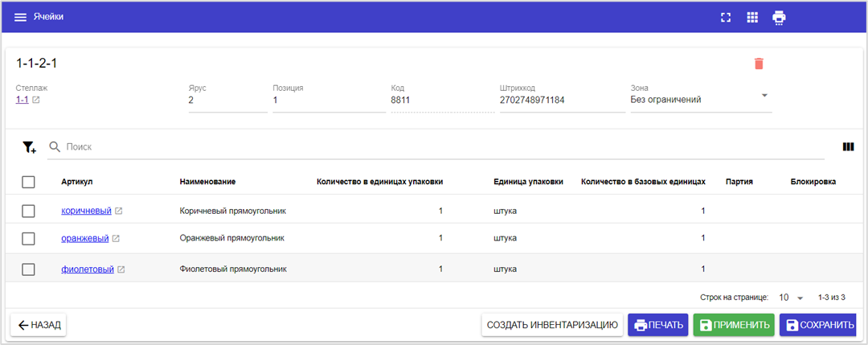Screen dimensions: 868x345
Task: Expand the Зона dropdown
Action: point(764,95)
